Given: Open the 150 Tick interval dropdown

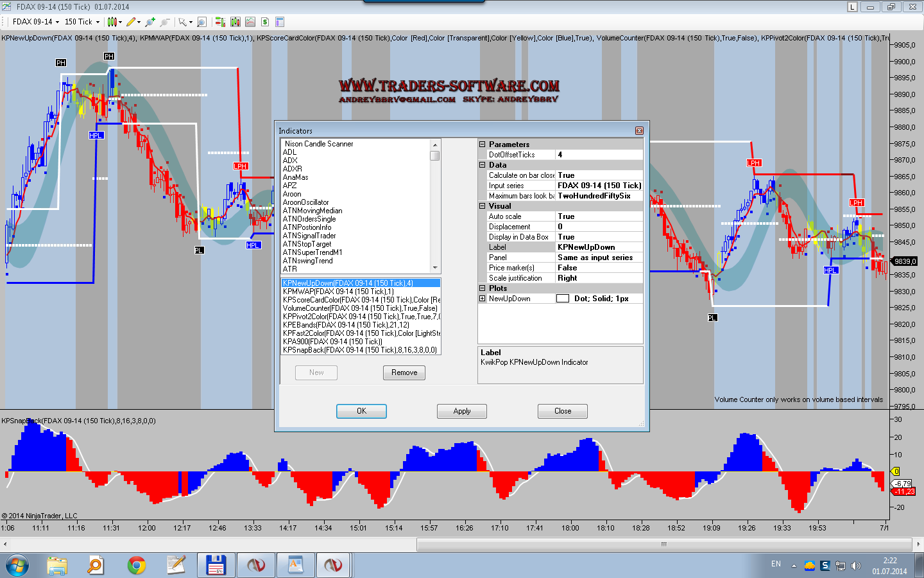Looking at the screenshot, I should pyautogui.click(x=82, y=22).
